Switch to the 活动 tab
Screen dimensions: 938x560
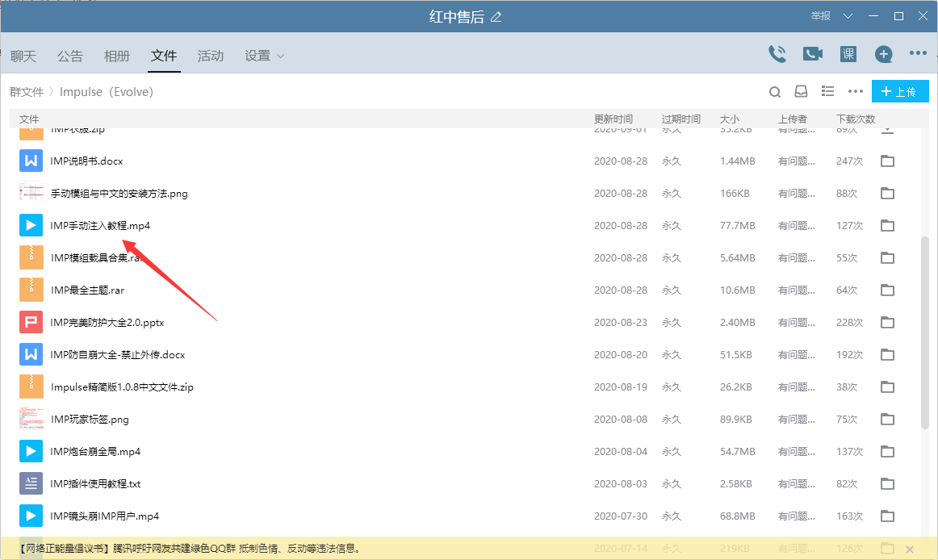click(x=211, y=56)
